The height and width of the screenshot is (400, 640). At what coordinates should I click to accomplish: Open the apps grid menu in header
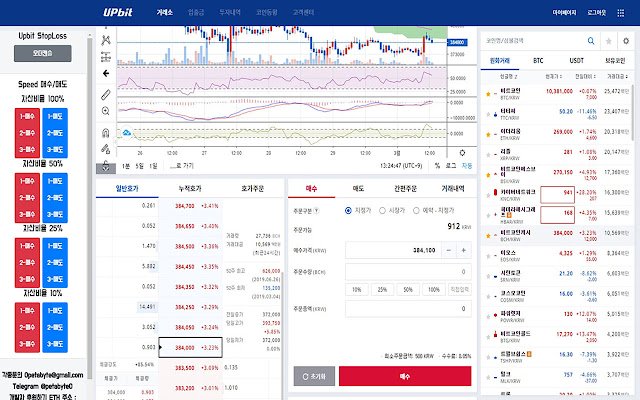coord(620,13)
